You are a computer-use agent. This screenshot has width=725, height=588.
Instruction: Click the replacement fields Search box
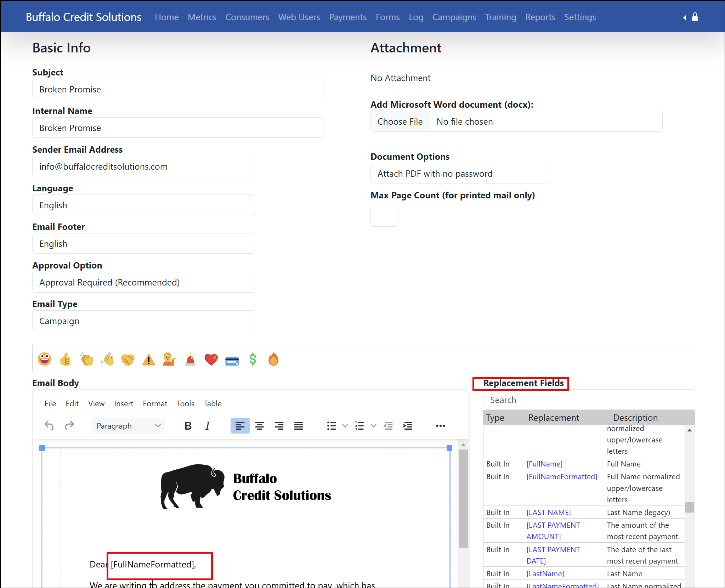(588, 400)
